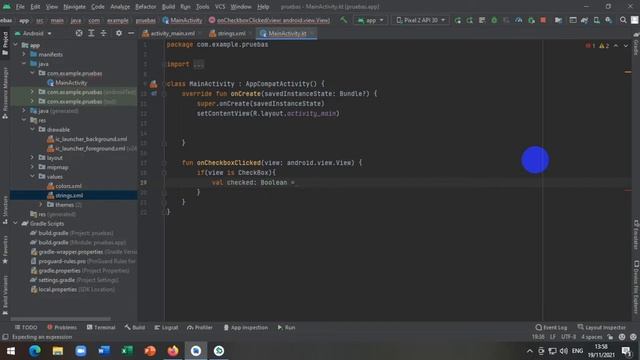Click the read-only lock icon in status bar
640x360 pixels.
(x=610, y=337)
